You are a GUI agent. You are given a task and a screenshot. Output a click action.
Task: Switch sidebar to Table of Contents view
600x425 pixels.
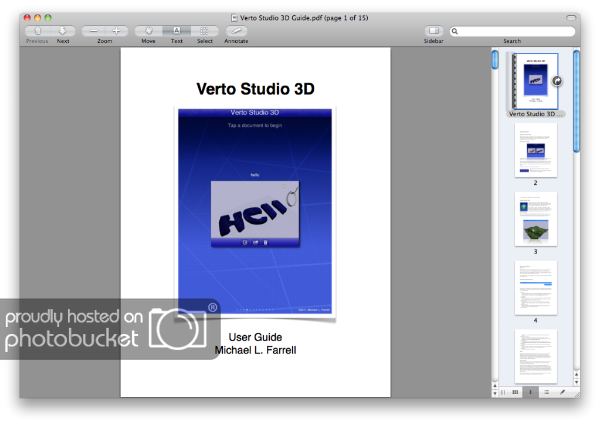click(x=546, y=392)
